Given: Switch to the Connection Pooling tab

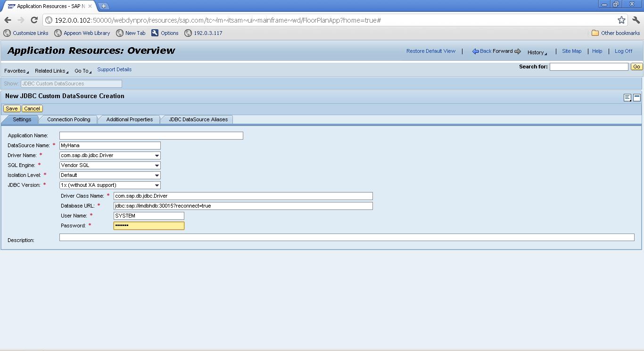Looking at the screenshot, I should [69, 119].
